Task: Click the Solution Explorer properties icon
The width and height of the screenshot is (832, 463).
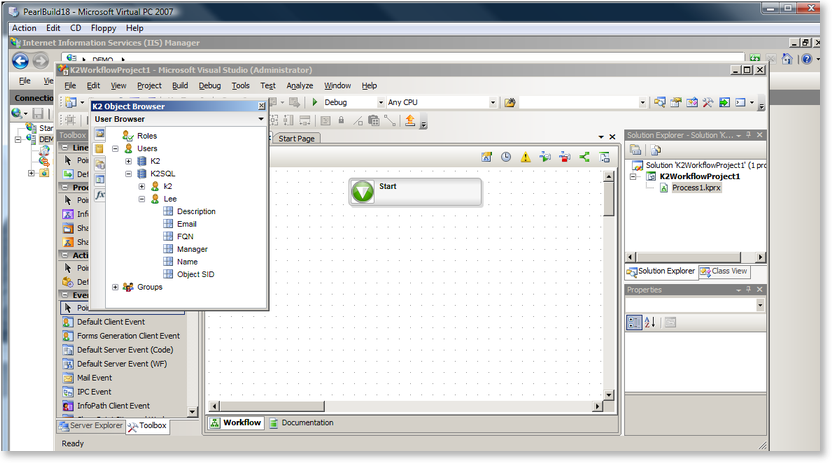Action: coord(635,150)
